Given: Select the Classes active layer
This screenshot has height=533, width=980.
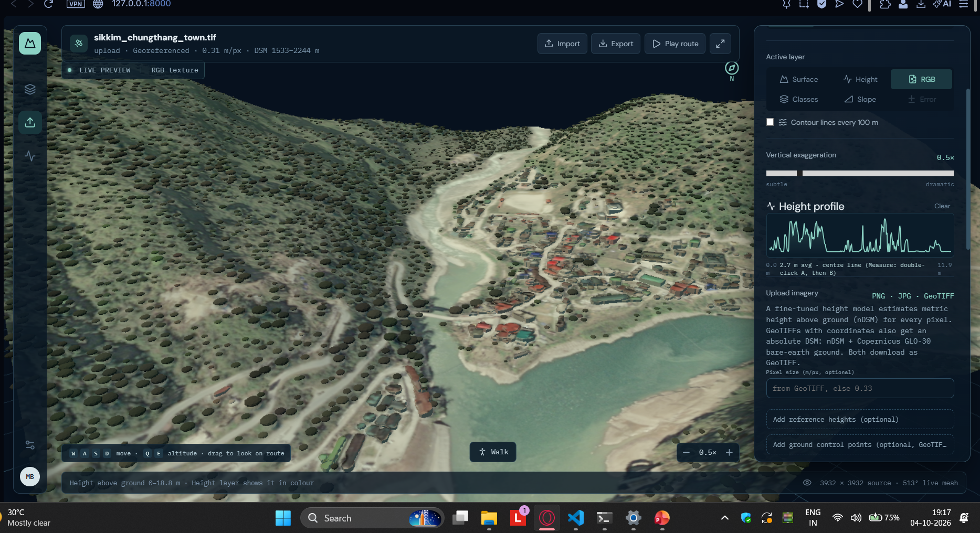Looking at the screenshot, I should point(799,99).
